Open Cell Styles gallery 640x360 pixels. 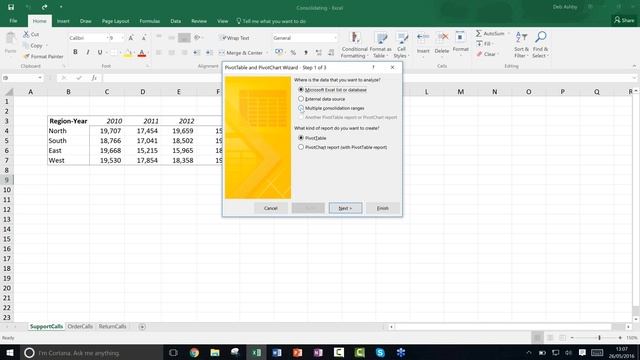(x=401, y=45)
